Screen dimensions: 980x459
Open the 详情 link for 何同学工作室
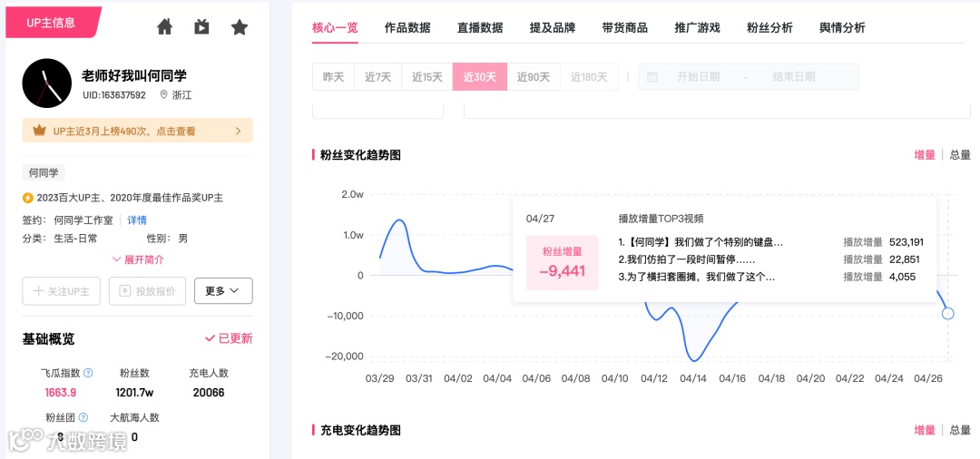click(137, 220)
